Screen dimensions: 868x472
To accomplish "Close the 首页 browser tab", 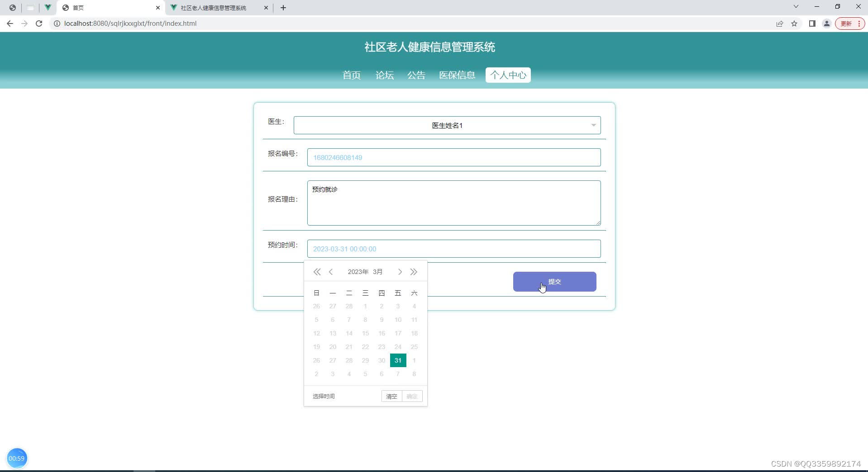I will [x=158, y=8].
